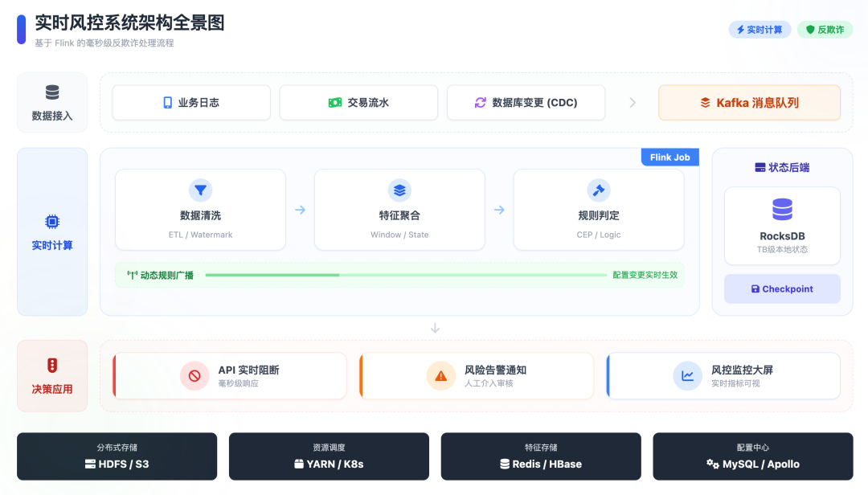868x495 pixels.
Task: Click the block icon on API 实时阻断
Action: [195, 375]
